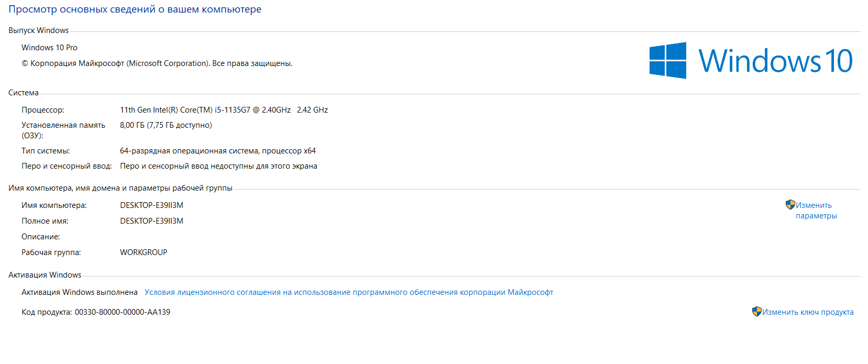Click the Windows logo flag icon

(668, 61)
